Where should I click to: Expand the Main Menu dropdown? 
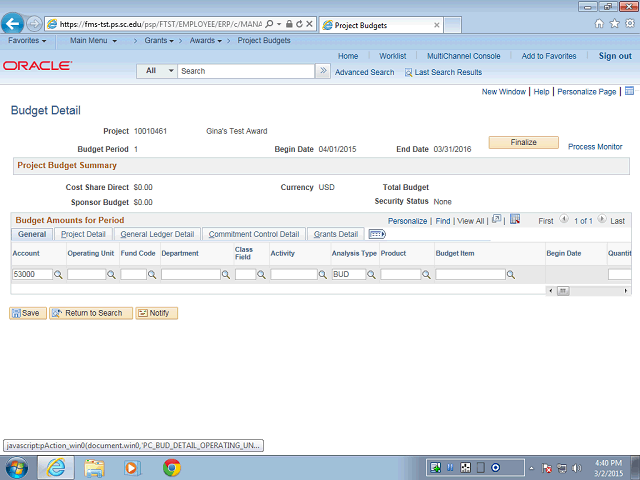click(93, 40)
